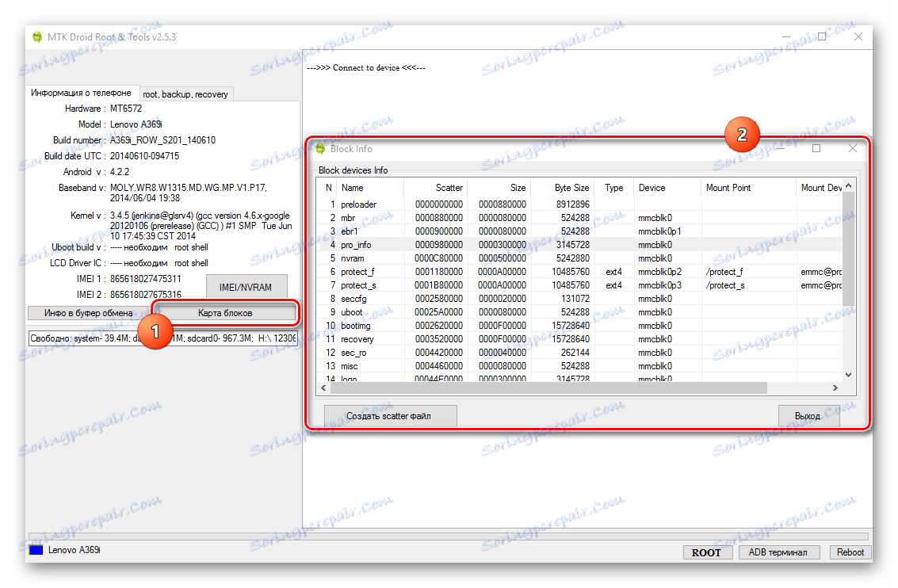Click the vertical scrollbar thumb of block table
This screenshot has height=588, width=898.
[x=848, y=249]
